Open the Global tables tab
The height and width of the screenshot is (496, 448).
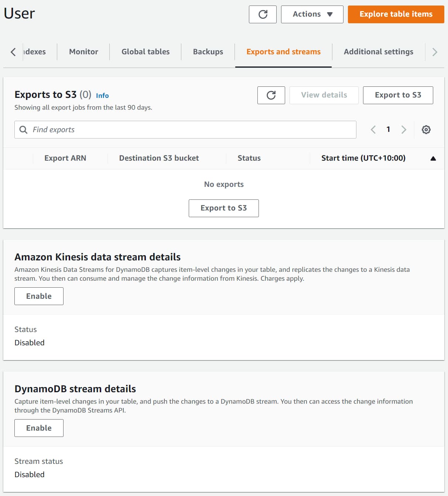pyautogui.click(x=146, y=52)
